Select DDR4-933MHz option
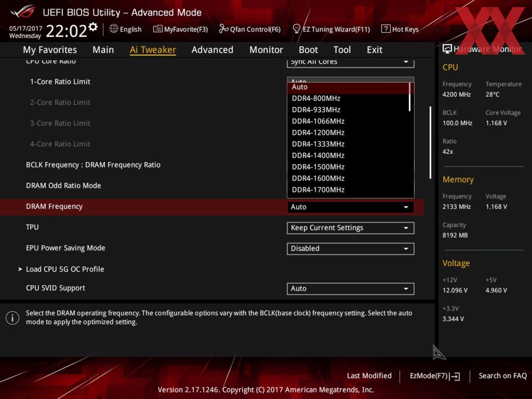Image resolution: width=532 pixels, height=399 pixels. click(x=348, y=110)
